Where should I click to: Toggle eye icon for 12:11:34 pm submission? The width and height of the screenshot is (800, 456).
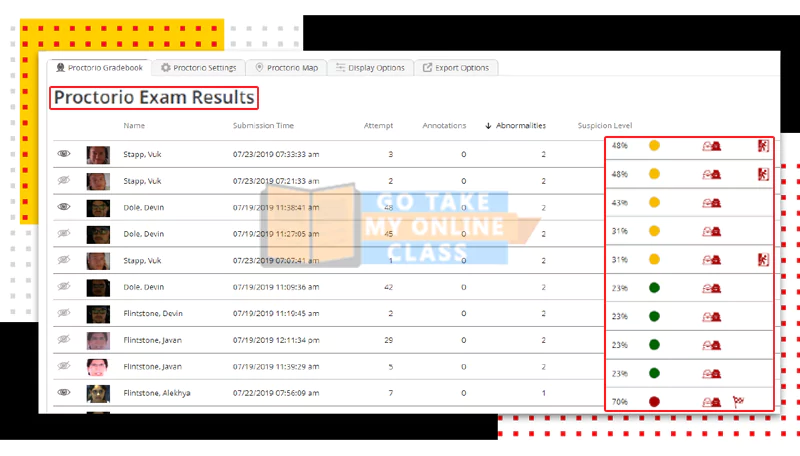64,339
